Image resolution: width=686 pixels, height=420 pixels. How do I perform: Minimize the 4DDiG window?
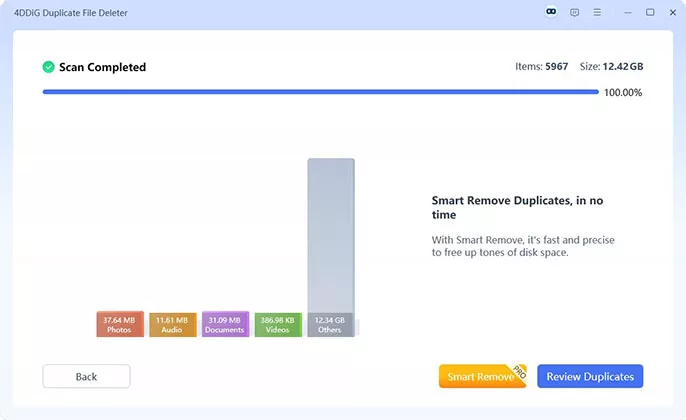click(x=628, y=13)
